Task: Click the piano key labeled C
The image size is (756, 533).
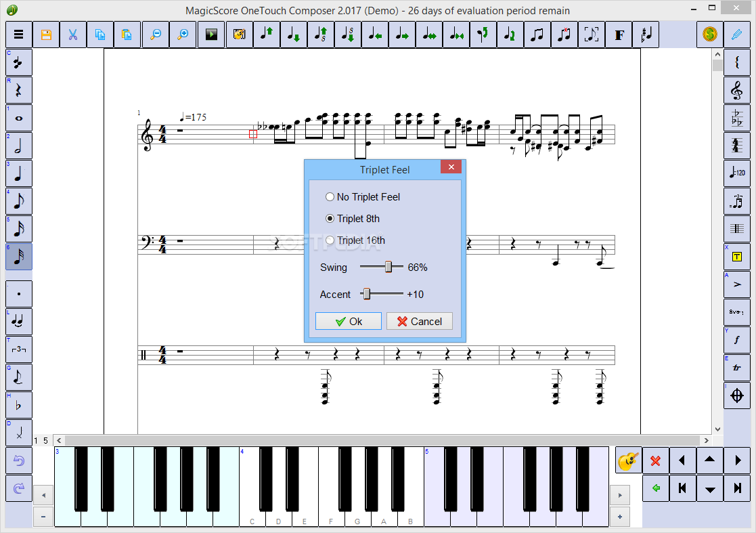Action: pos(252,519)
